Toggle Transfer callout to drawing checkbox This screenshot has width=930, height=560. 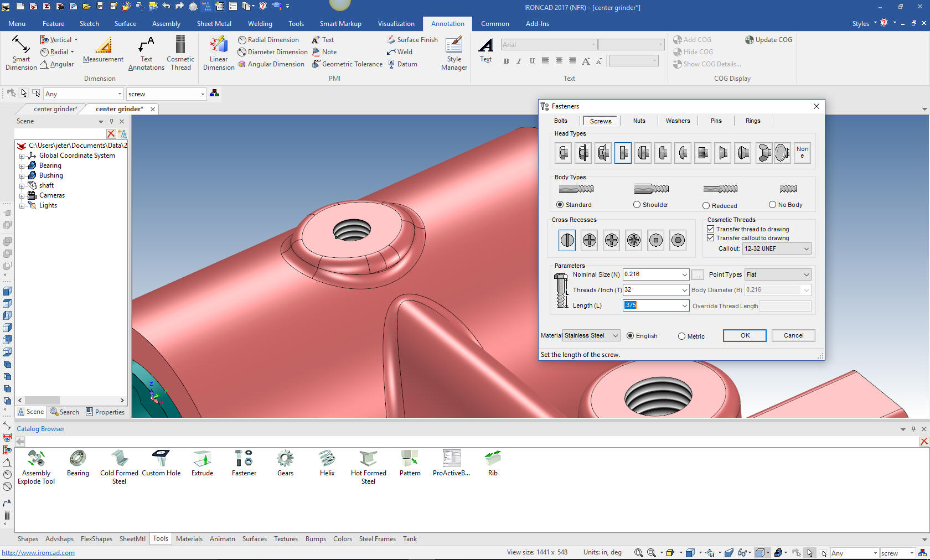710,238
